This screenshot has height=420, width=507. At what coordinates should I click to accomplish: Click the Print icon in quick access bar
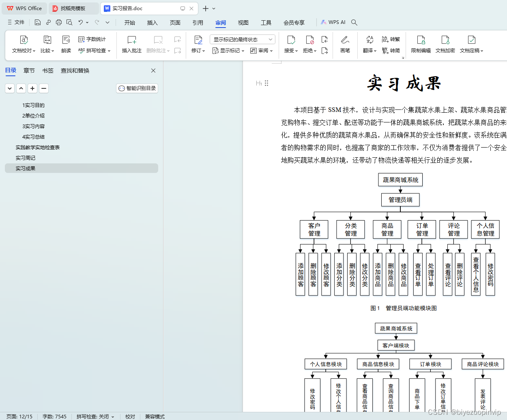click(x=59, y=22)
